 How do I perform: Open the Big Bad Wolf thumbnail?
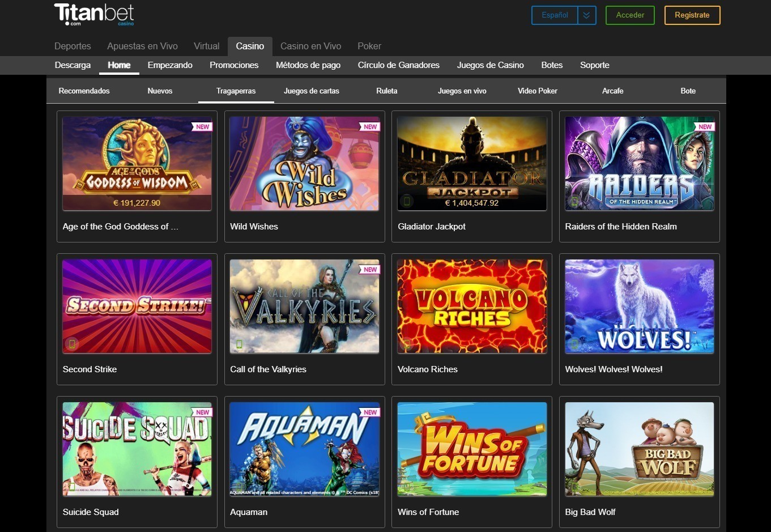pyautogui.click(x=640, y=449)
